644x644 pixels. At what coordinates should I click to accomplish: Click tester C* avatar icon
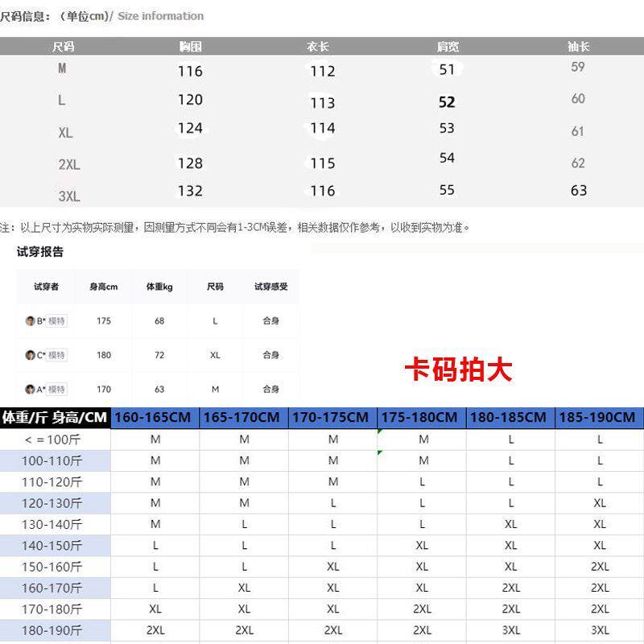coord(30,355)
